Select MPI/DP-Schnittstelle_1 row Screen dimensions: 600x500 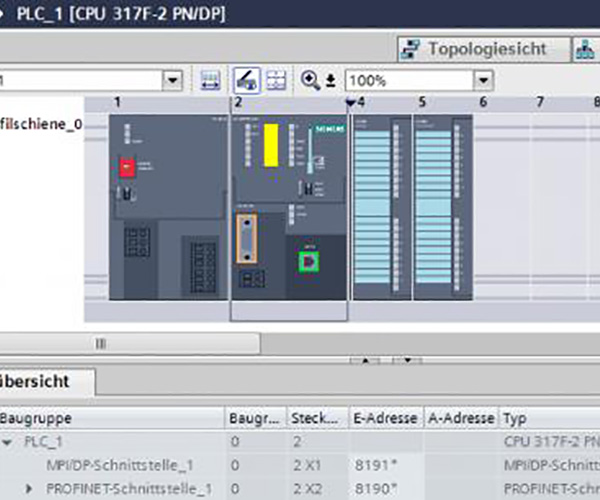pos(119,465)
